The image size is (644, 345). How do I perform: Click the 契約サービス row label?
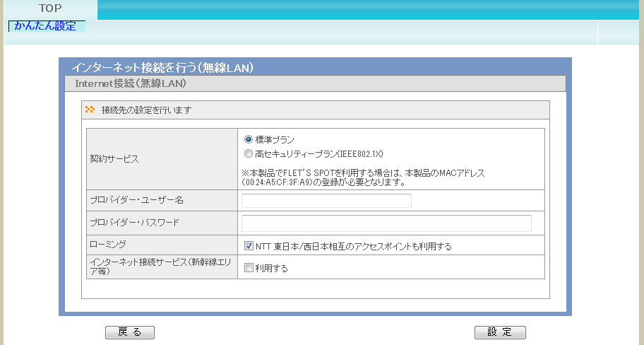tap(114, 159)
